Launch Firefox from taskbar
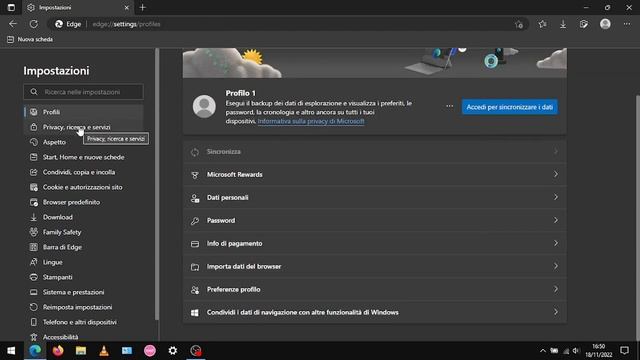The image size is (640, 360). (58, 351)
